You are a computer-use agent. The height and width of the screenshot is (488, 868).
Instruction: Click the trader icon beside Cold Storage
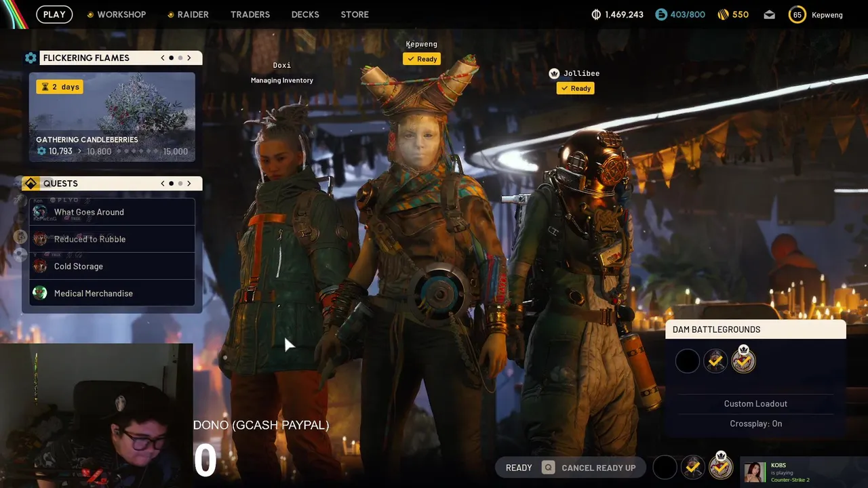click(40, 266)
